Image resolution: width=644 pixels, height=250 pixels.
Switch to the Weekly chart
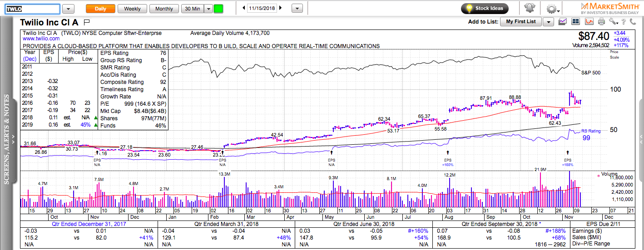(132, 9)
